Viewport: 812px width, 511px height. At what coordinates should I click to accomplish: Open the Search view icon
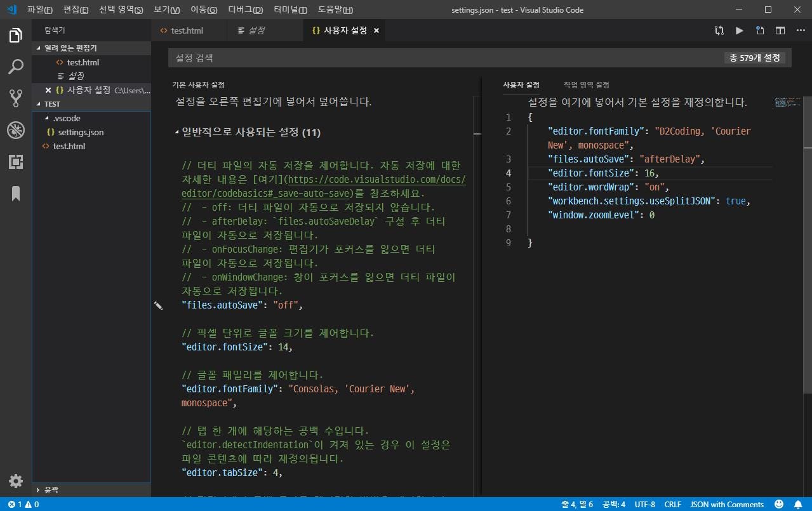tap(15, 67)
